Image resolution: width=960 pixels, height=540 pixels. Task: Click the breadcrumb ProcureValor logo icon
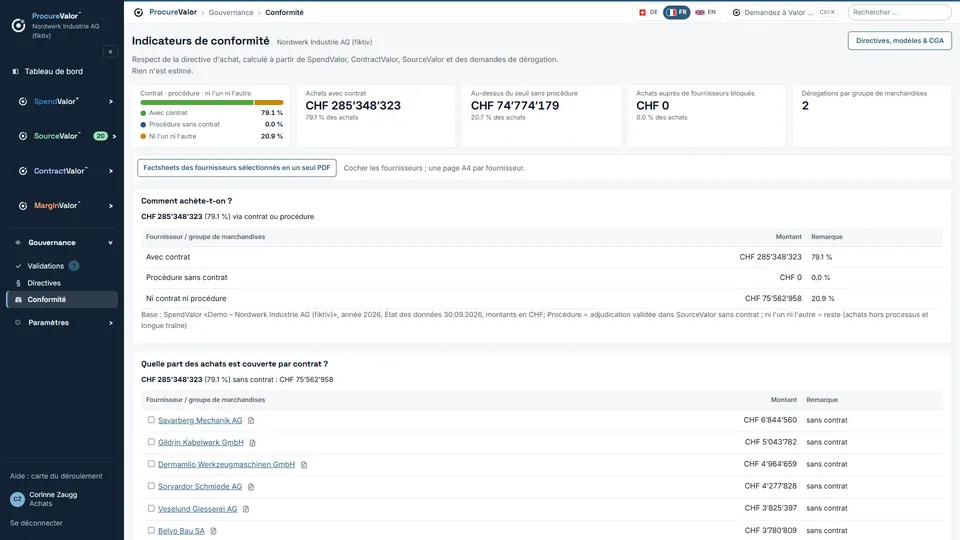click(138, 12)
